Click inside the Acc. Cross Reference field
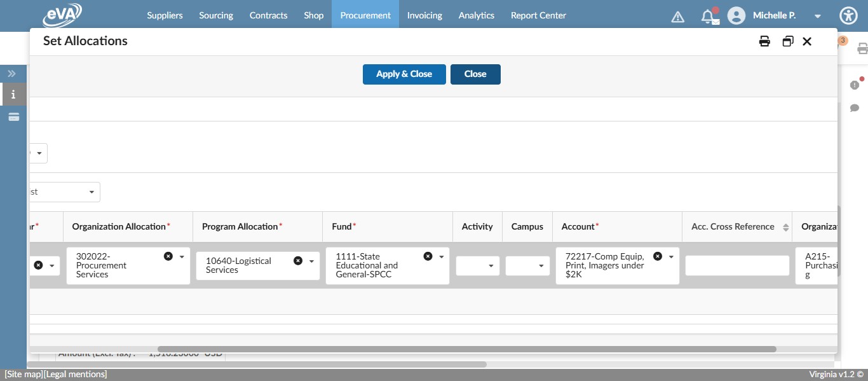 [x=737, y=265]
